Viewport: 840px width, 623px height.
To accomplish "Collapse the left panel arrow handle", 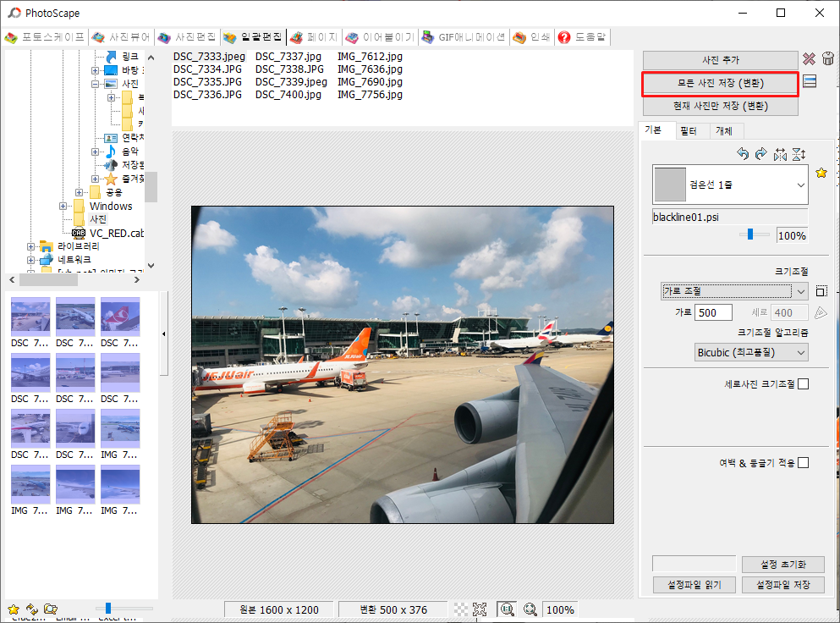I will pos(163,334).
